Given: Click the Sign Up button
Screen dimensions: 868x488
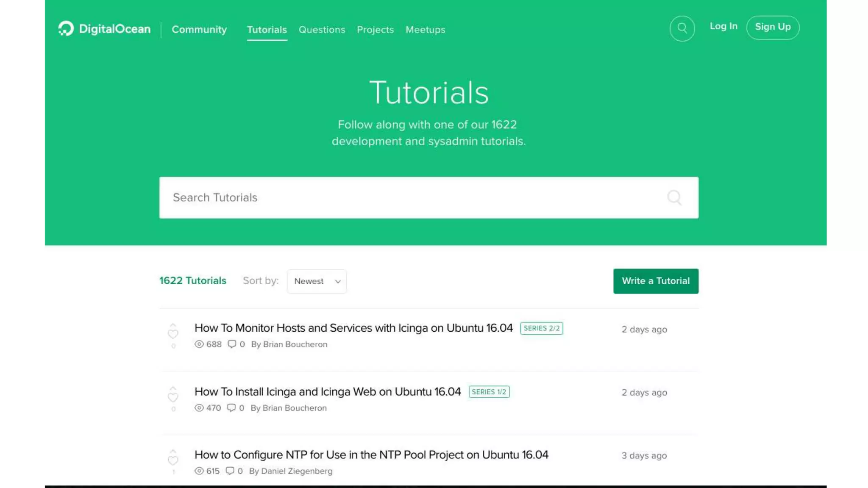Looking at the screenshot, I should [x=773, y=27].
